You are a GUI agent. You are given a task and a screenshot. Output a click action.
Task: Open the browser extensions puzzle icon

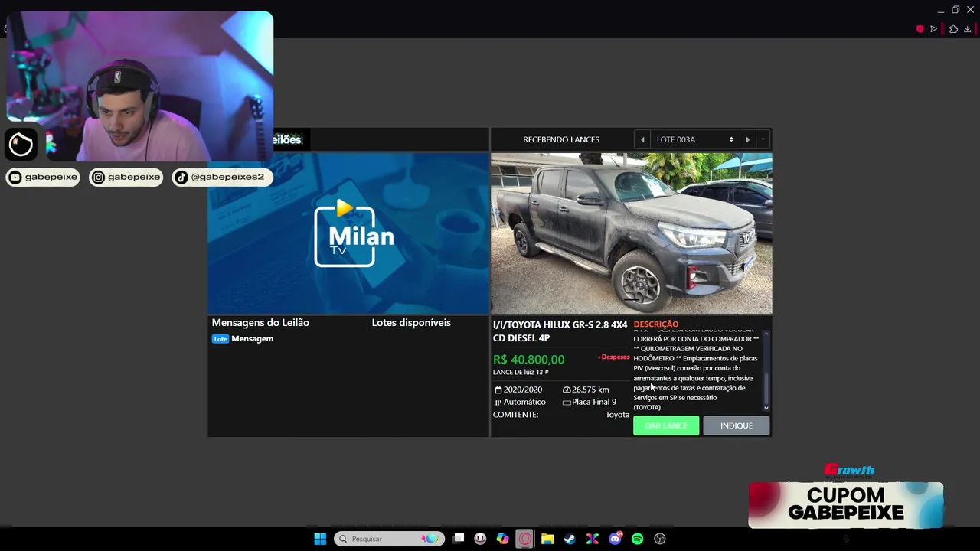[x=953, y=29]
